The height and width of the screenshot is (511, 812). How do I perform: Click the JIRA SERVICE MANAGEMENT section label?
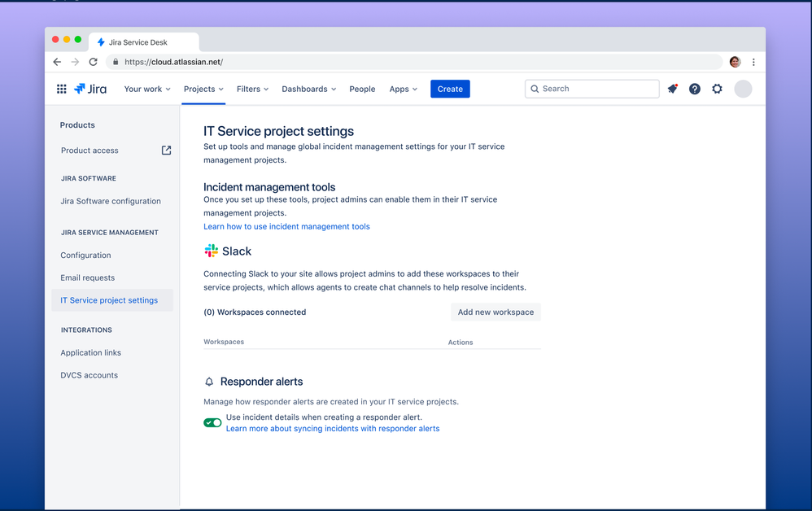[x=110, y=233]
